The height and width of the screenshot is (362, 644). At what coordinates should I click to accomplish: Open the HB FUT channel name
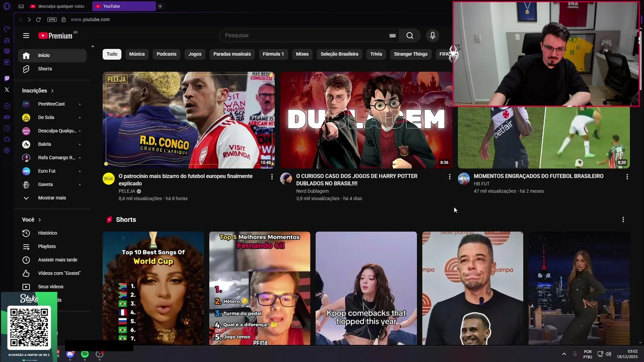481,184
